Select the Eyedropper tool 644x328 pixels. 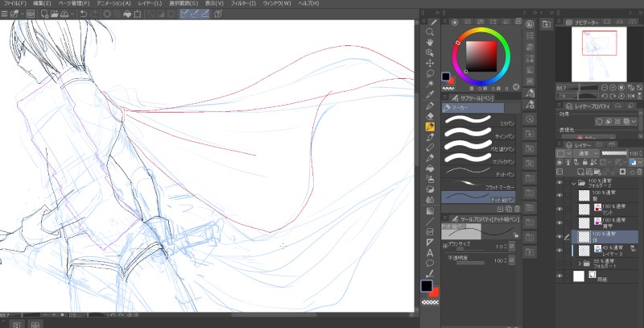[x=430, y=94]
